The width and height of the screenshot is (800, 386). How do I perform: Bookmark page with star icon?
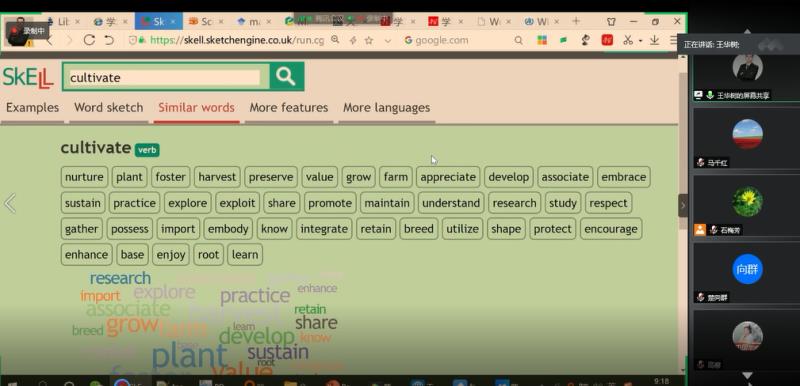click(369, 40)
